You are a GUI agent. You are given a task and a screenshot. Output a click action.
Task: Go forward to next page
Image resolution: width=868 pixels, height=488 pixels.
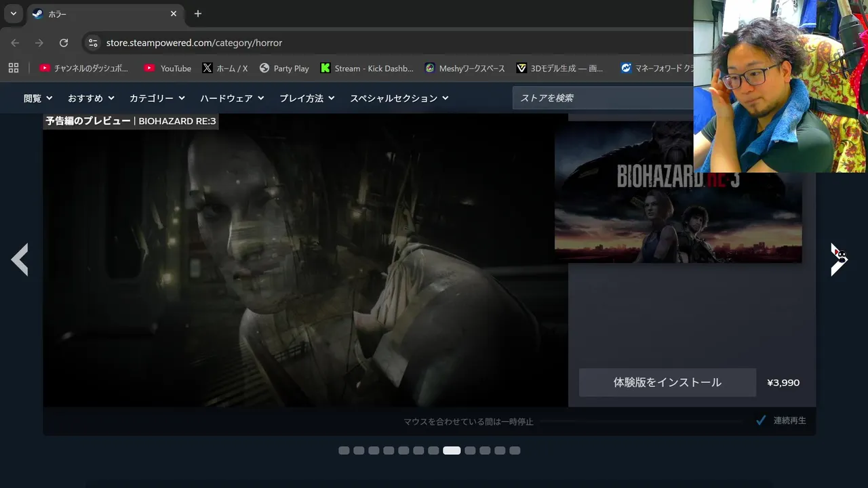pos(39,43)
